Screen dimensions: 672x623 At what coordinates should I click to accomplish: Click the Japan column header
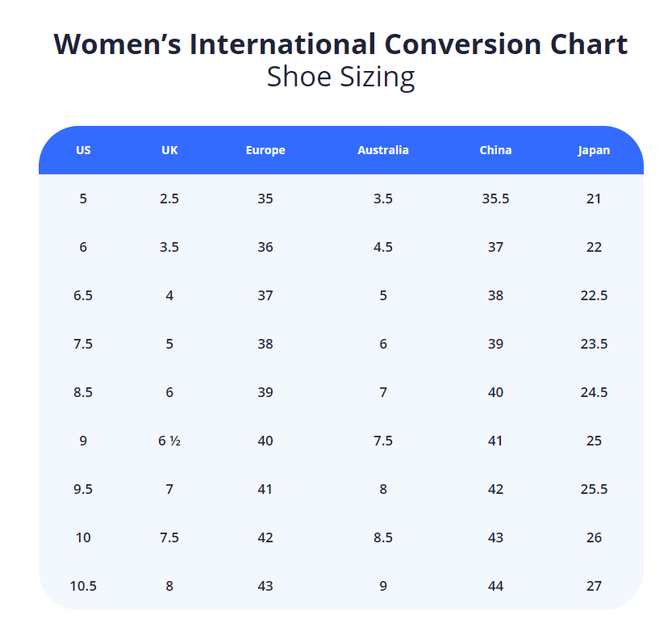click(594, 150)
